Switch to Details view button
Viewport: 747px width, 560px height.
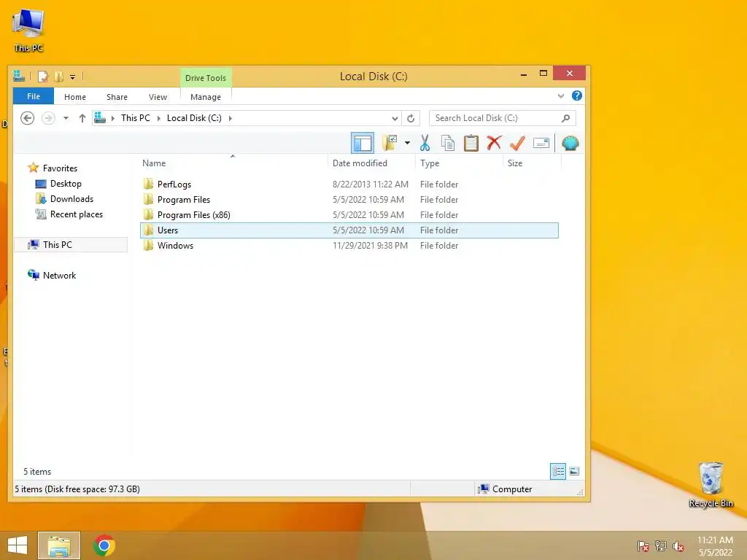(558, 471)
